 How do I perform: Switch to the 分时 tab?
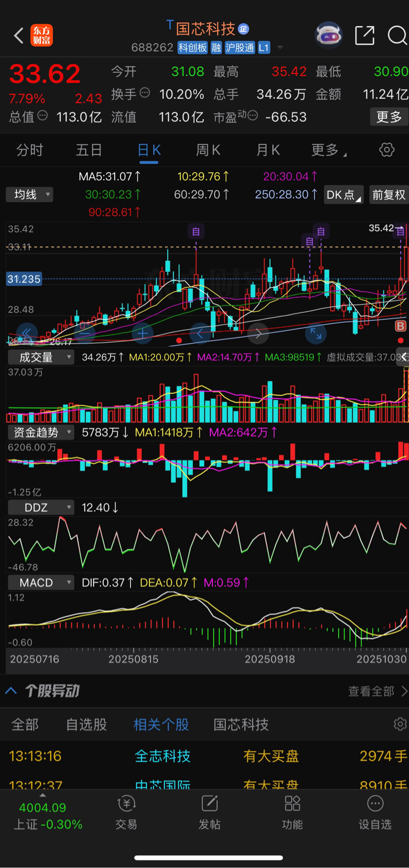(29, 150)
